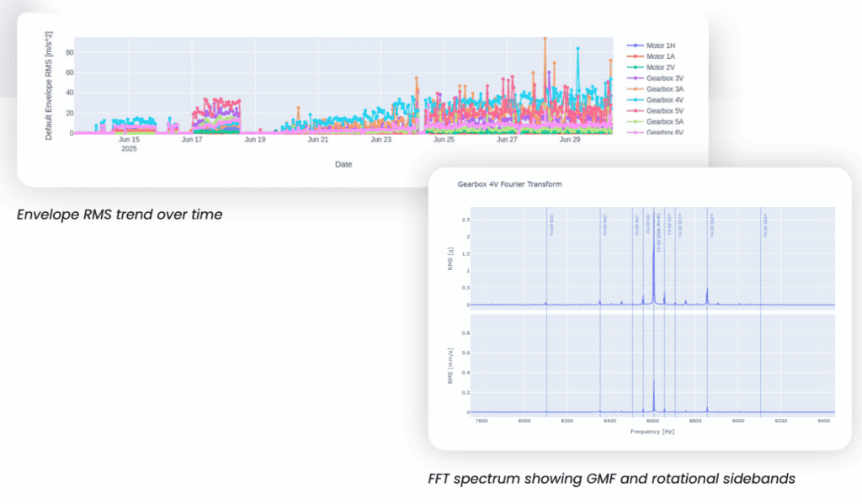Click the tall orange Gearbox 3A spike
The width and height of the screenshot is (862, 504).
click(545, 42)
